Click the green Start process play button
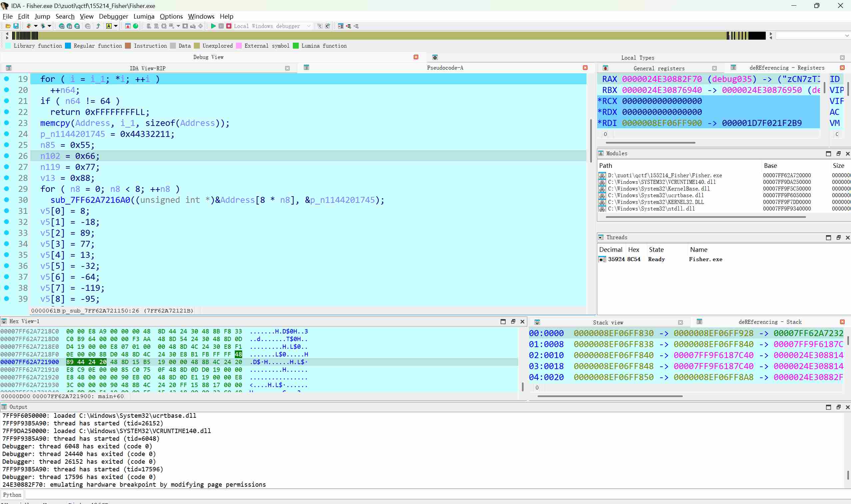 (213, 26)
